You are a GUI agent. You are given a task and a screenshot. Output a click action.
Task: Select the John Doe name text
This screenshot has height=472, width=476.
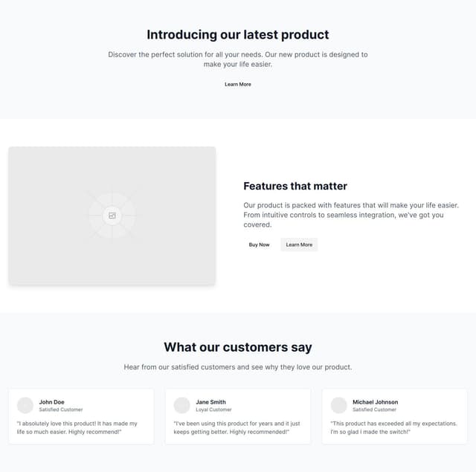(51, 402)
